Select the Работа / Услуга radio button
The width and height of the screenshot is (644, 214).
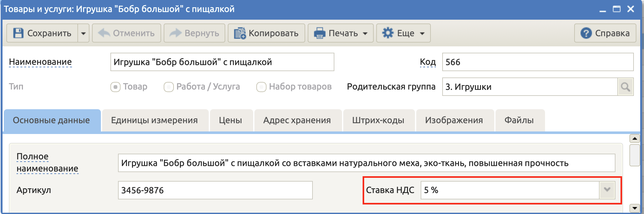pyautogui.click(x=168, y=87)
